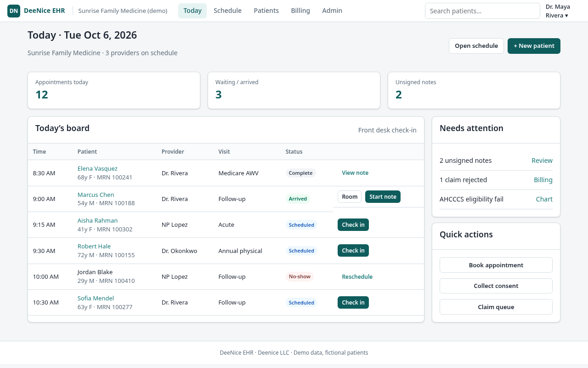
Task: Open the Billing tab
Action: tap(300, 11)
